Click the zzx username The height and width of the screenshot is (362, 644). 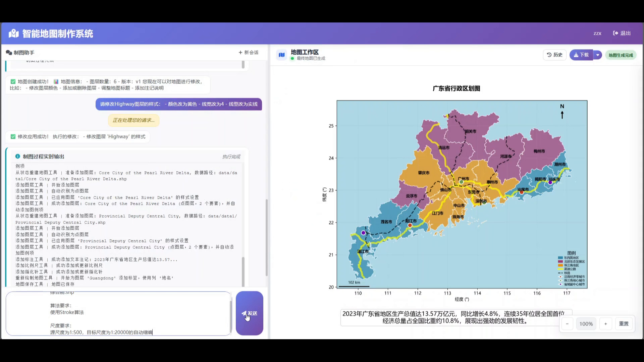click(597, 33)
